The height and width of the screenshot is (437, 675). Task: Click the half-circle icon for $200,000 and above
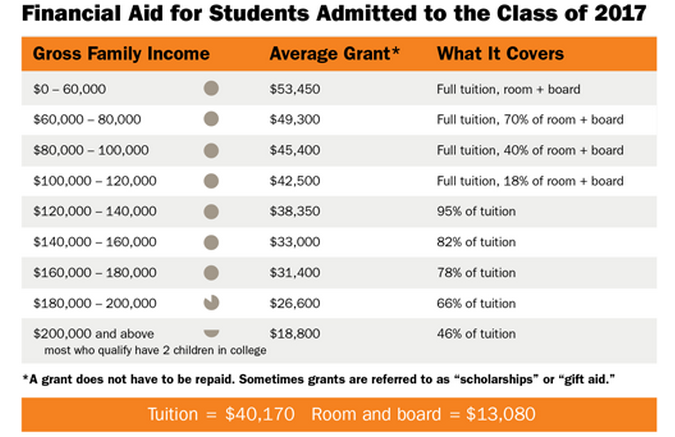211,333
